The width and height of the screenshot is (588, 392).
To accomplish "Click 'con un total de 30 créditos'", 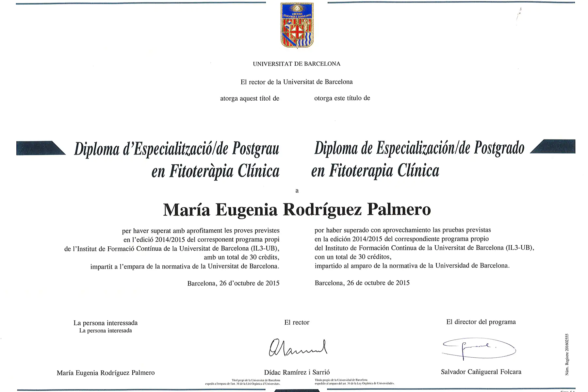I will coord(353,257).
